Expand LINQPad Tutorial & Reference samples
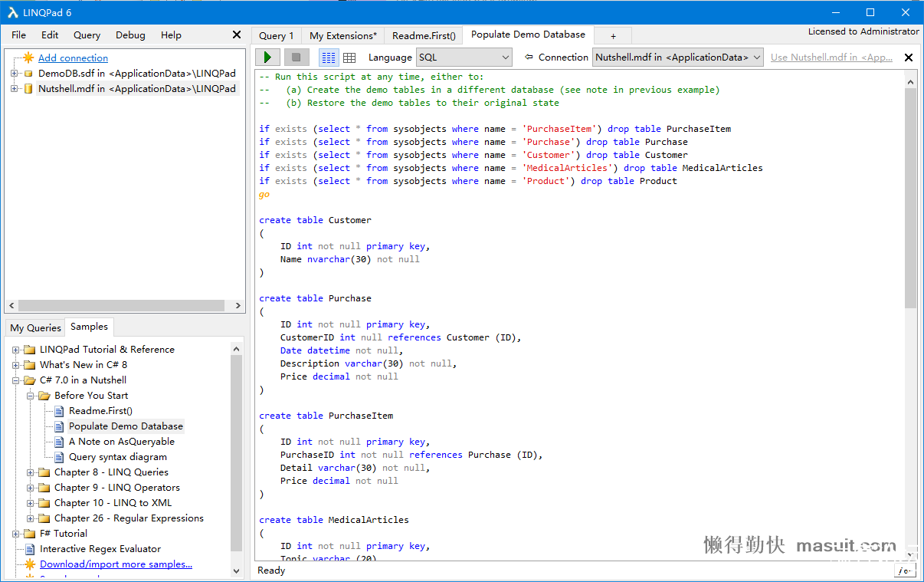 (15, 350)
